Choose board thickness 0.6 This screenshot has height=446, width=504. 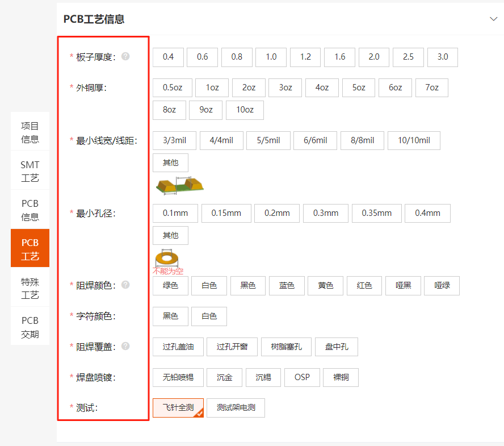coord(203,57)
